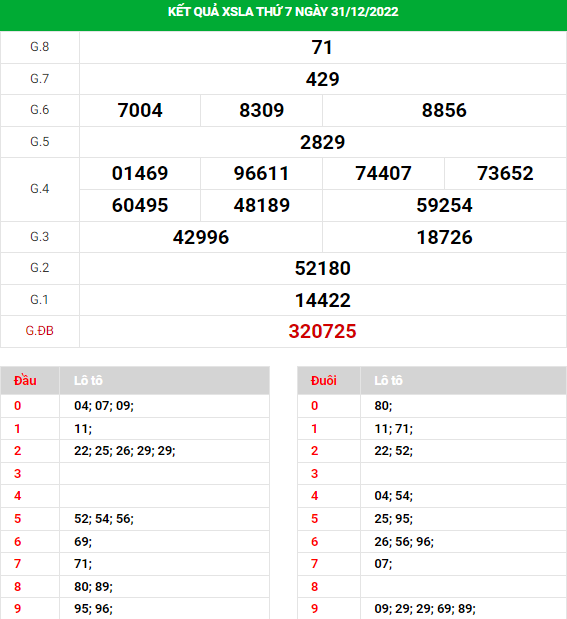Click the G.7 prize number 429
The height and width of the screenshot is (619, 567).
click(x=322, y=79)
